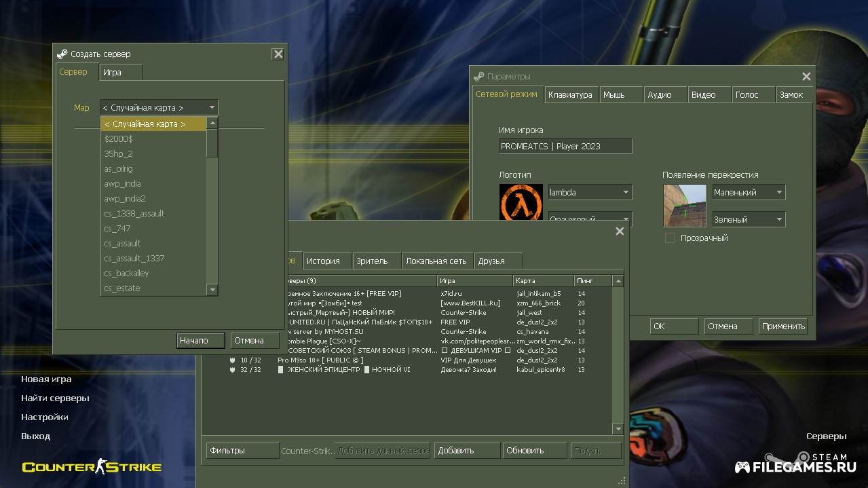
Task: Select the as_oilrig map
Action: [154, 169]
